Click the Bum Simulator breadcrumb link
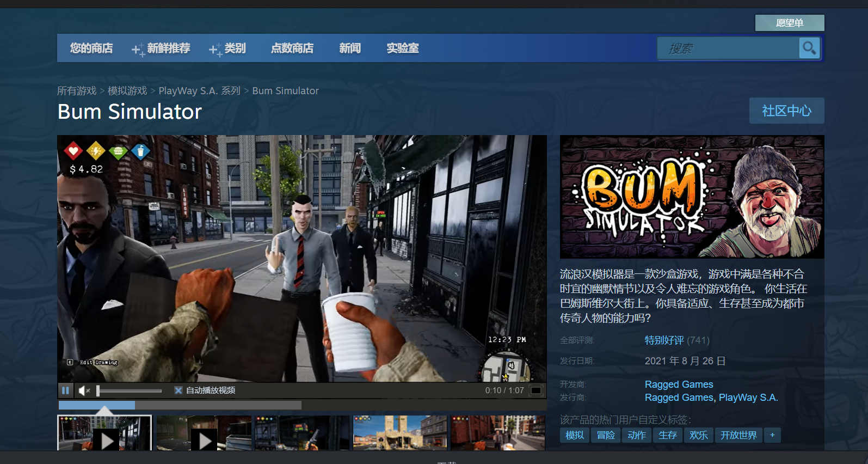Viewport: 868px width, 464px height. point(285,91)
